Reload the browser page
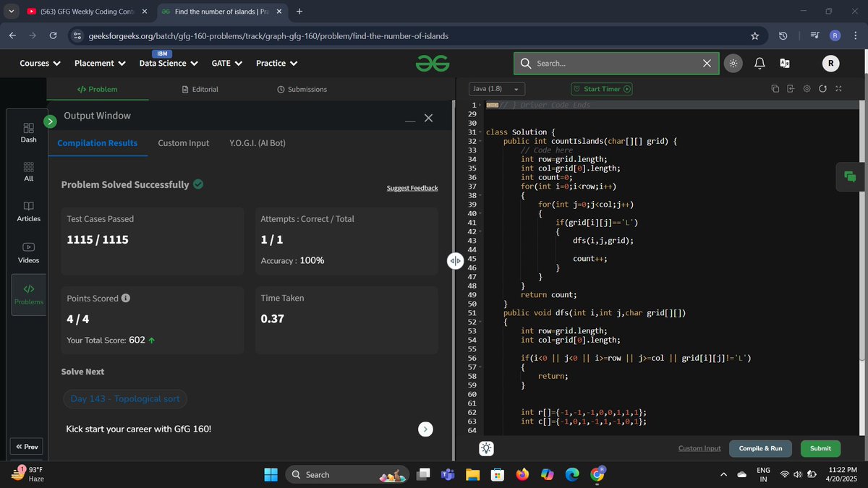This screenshot has height=488, width=868. [53, 35]
